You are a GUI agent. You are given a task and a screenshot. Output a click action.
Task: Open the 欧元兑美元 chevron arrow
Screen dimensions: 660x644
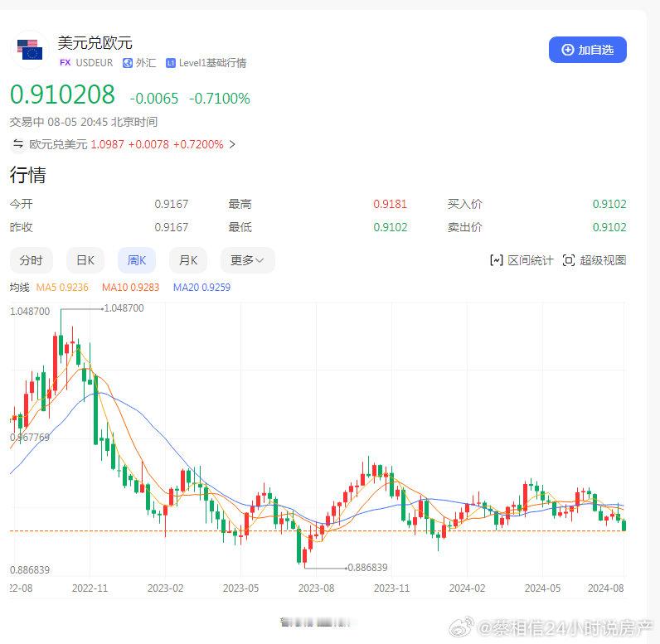point(232,144)
